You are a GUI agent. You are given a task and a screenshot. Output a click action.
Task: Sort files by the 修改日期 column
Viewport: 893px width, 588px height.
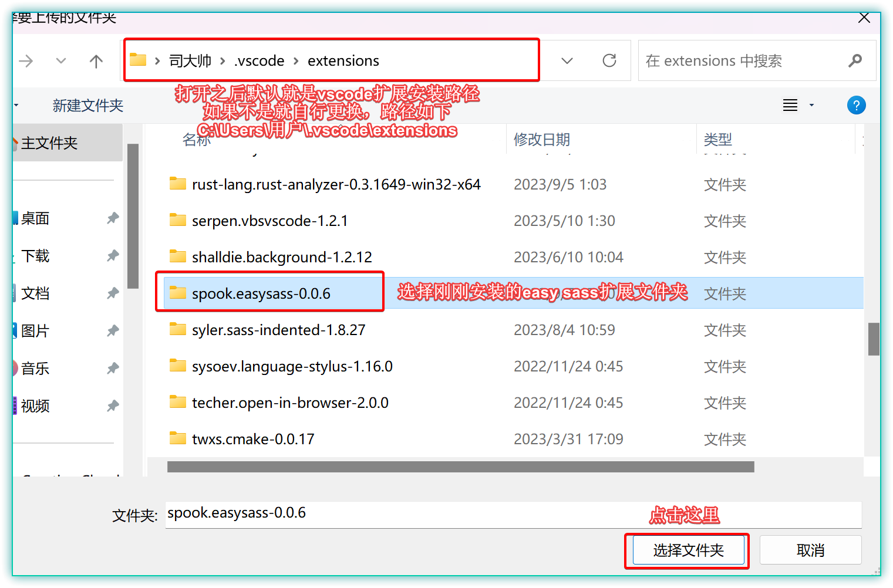click(541, 139)
